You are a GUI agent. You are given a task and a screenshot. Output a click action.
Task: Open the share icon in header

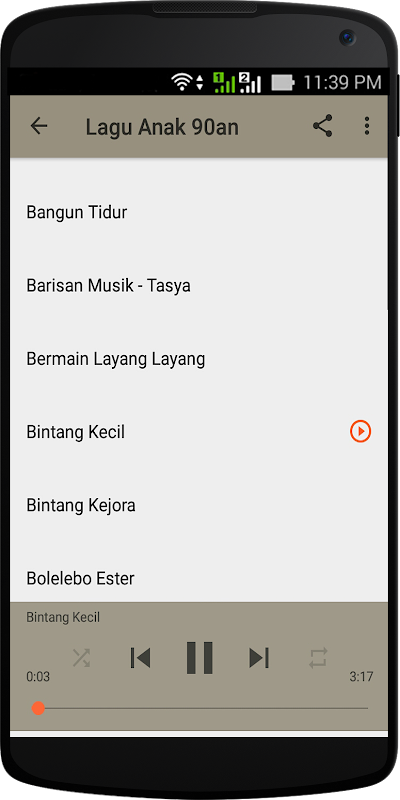coord(322,126)
